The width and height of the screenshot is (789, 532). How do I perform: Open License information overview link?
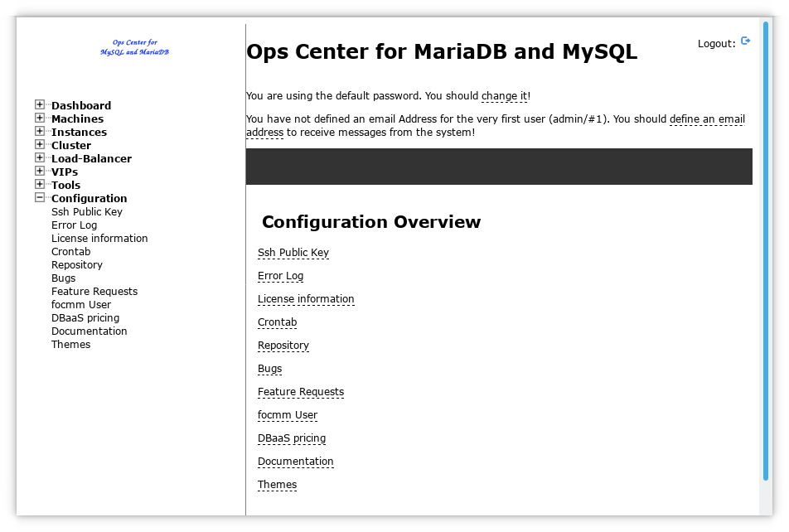pyautogui.click(x=306, y=299)
